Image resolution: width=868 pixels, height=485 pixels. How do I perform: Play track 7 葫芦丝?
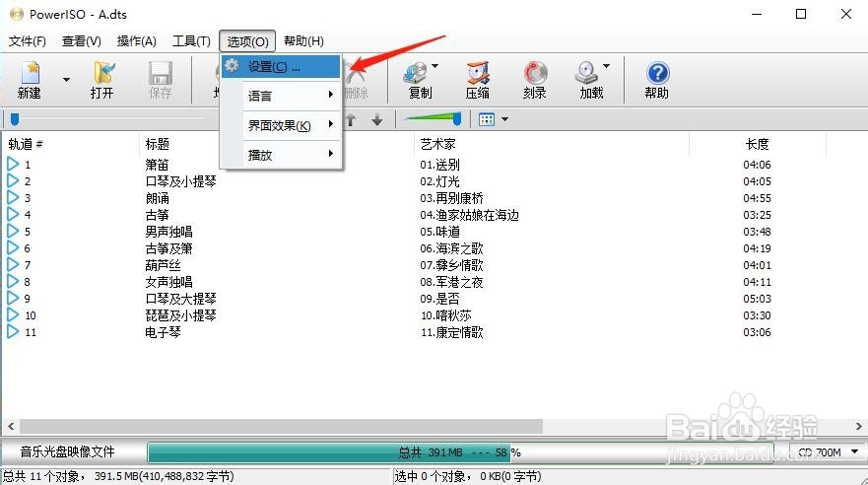click(x=13, y=264)
